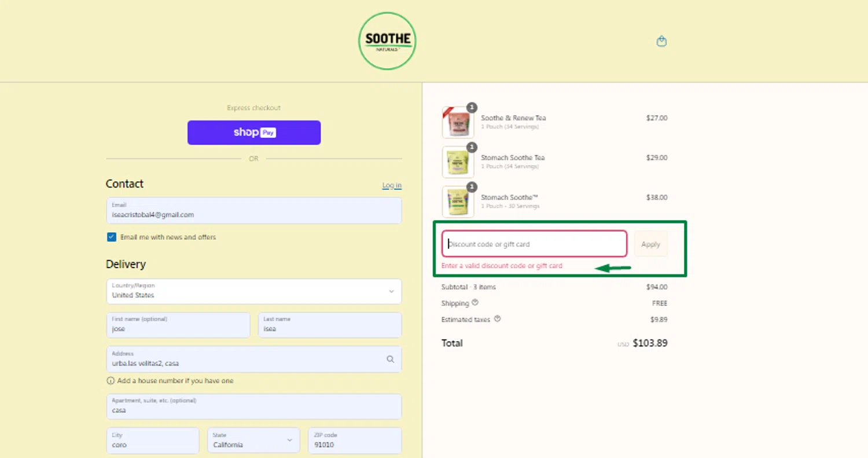Click the Stomach Soothe Tea product name
This screenshot has height=458, width=868.
(513, 157)
